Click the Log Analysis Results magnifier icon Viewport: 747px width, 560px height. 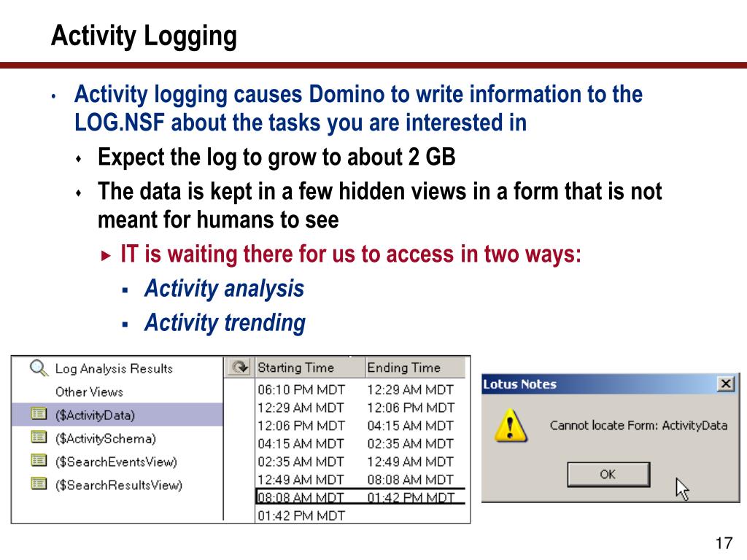pyautogui.click(x=39, y=368)
